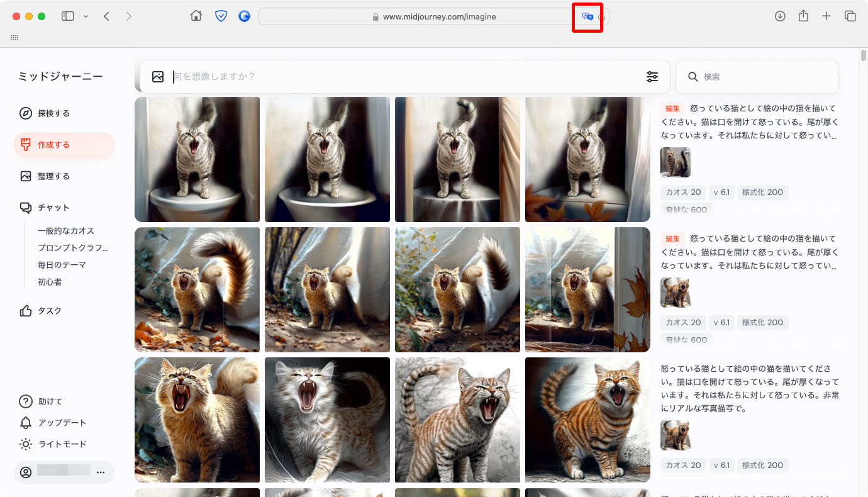The height and width of the screenshot is (497, 868).
Task: Open first grey cat on sink image
Action: click(197, 159)
